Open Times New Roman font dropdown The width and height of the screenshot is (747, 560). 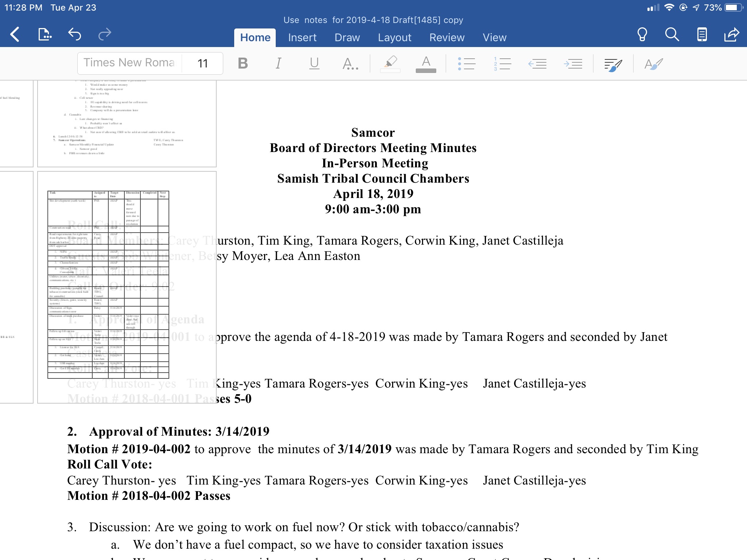coord(129,63)
